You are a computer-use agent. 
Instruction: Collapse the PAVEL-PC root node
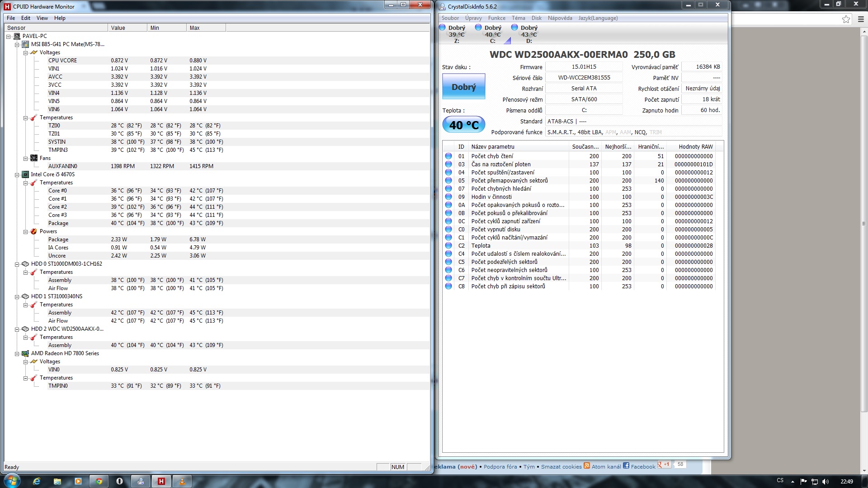pos(8,36)
